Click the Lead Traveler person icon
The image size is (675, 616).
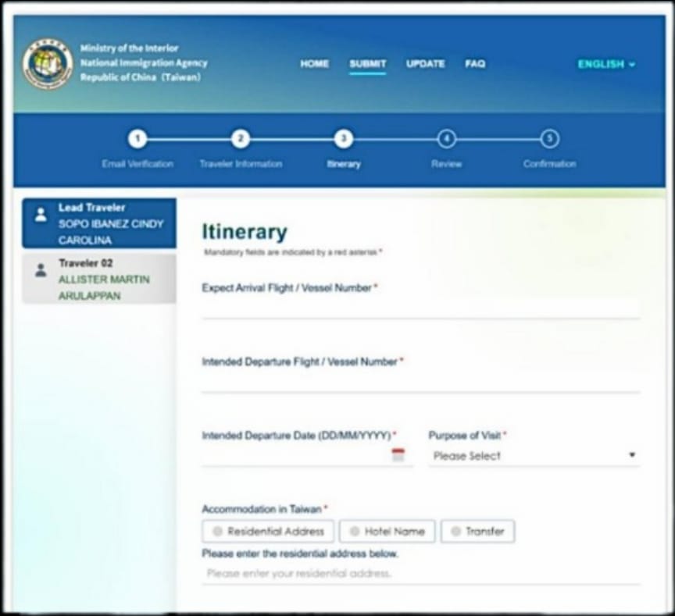[41, 215]
